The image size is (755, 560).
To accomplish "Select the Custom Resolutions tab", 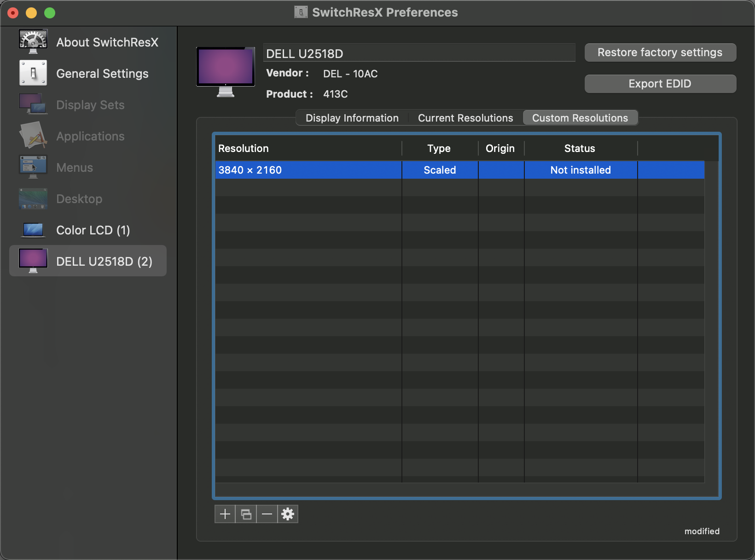I will point(580,118).
